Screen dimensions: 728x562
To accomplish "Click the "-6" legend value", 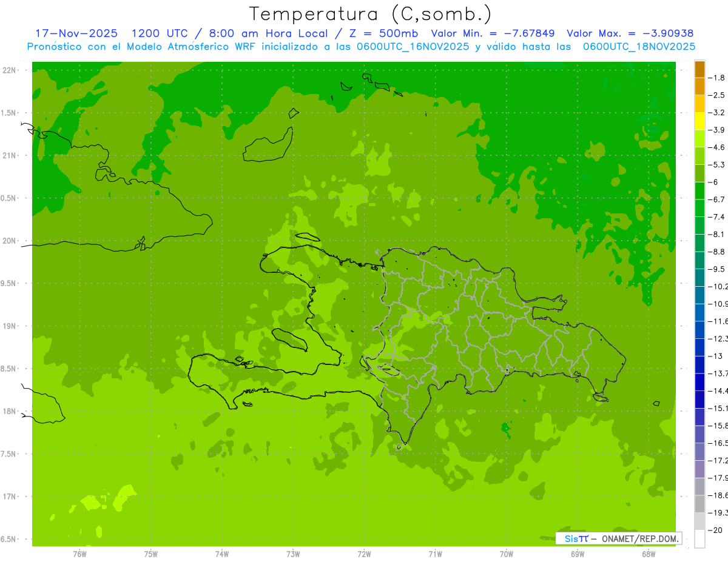I will pyautogui.click(x=713, y=182).
